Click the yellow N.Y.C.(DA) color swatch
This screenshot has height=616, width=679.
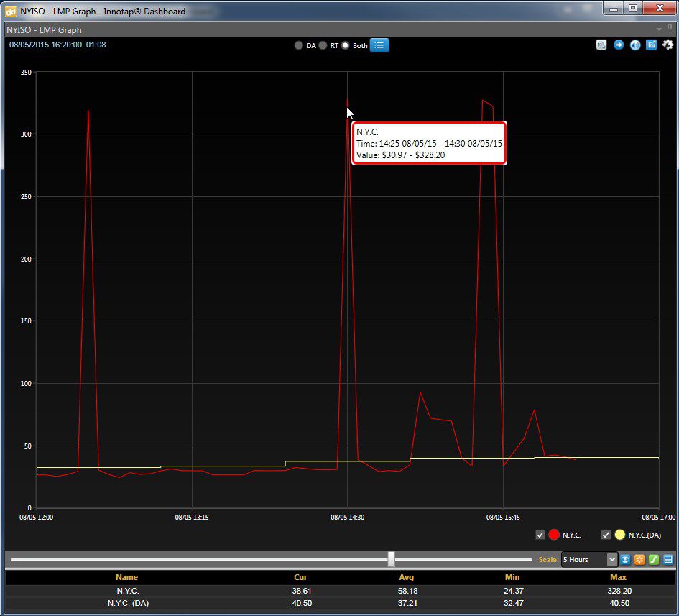pos(619,535)
